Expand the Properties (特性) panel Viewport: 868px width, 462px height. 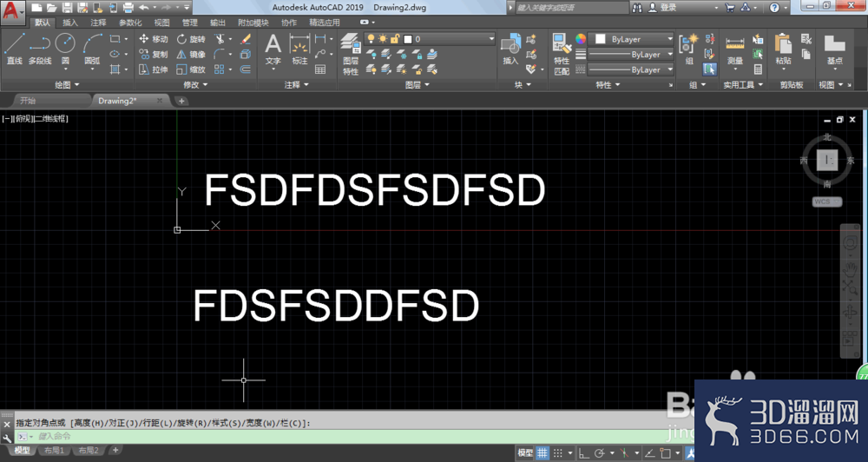point(608,85)
